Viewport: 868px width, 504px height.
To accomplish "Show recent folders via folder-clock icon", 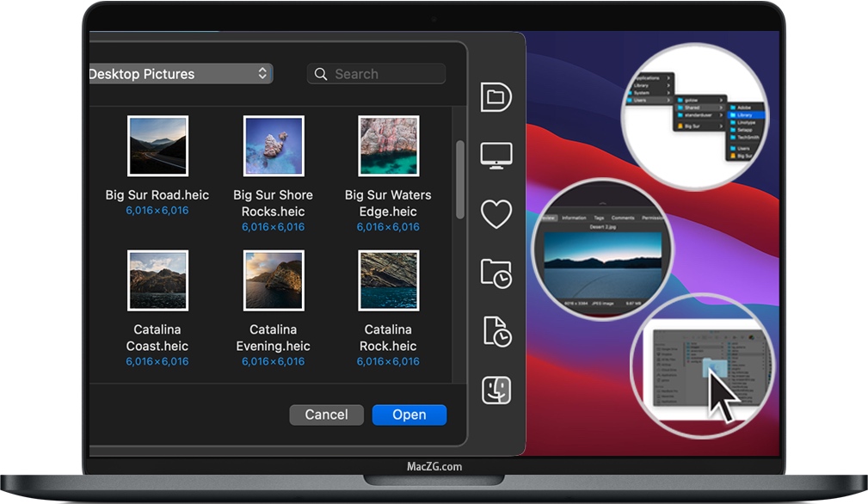I will pos(496,273).
